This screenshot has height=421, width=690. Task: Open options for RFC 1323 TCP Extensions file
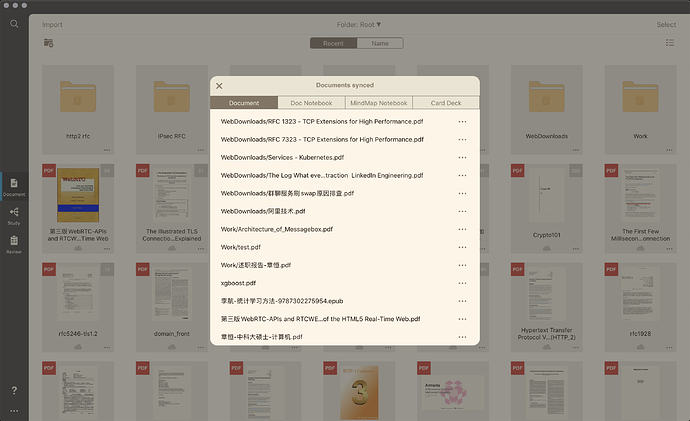click(x=462, y=122)
